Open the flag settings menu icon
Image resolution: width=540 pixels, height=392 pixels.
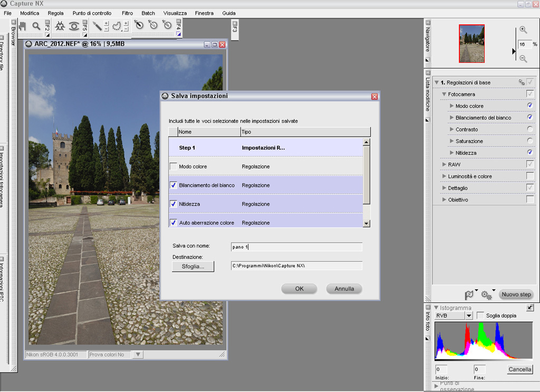(x=469, y=295)
